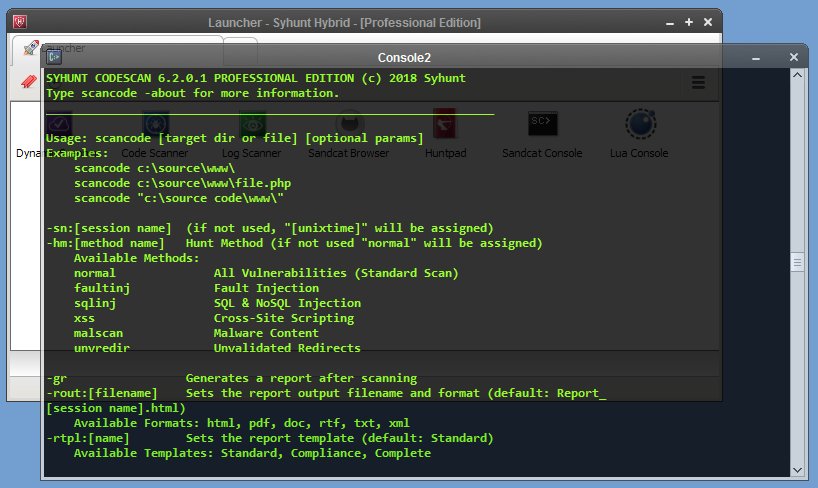Click the 'Lua Console' label
Screen dimensions: 818x488
(x=639, y=153)
